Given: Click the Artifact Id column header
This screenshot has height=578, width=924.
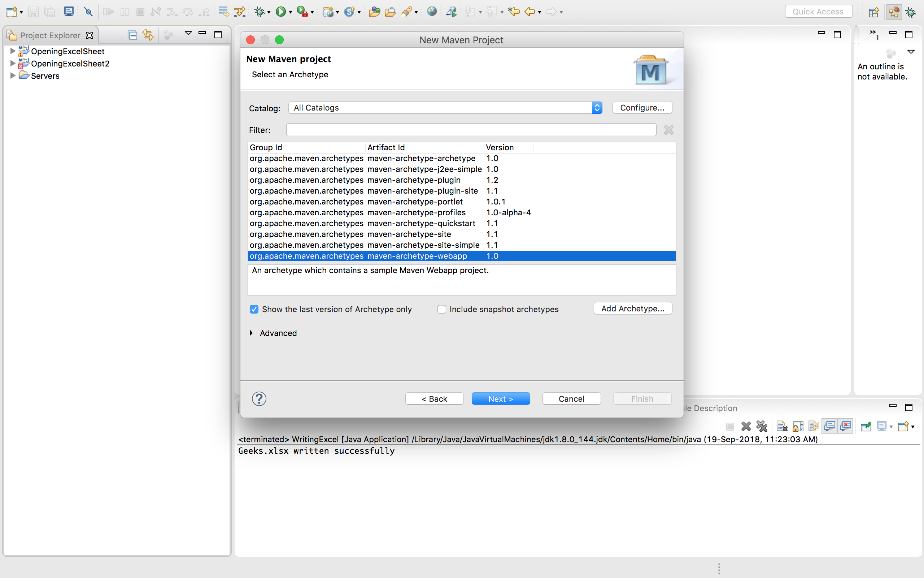Looking at the screenshot, I should tap(424, 147).
